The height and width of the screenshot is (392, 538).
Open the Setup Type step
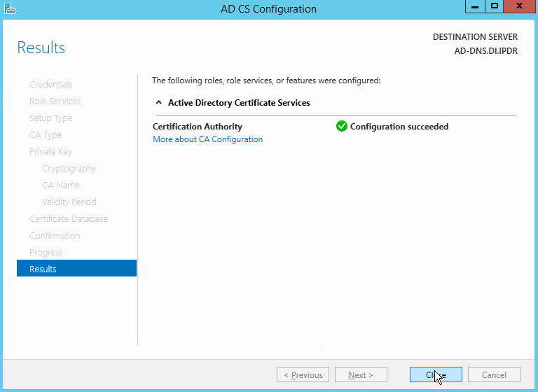[50, 118]
